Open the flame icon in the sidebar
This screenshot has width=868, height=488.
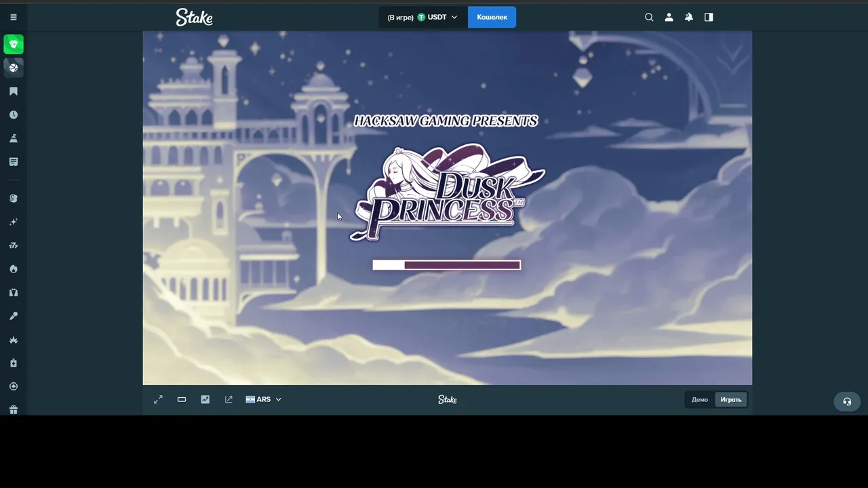[x=14, y=269]
